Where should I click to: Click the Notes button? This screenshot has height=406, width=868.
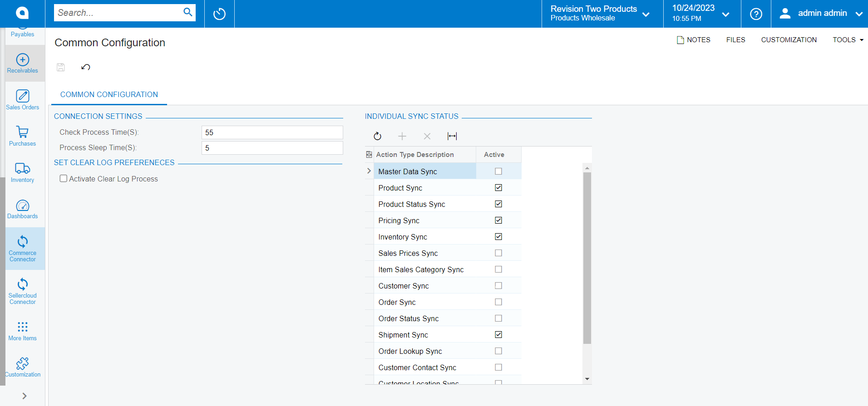pyautogui.click(x=693, y=40)
